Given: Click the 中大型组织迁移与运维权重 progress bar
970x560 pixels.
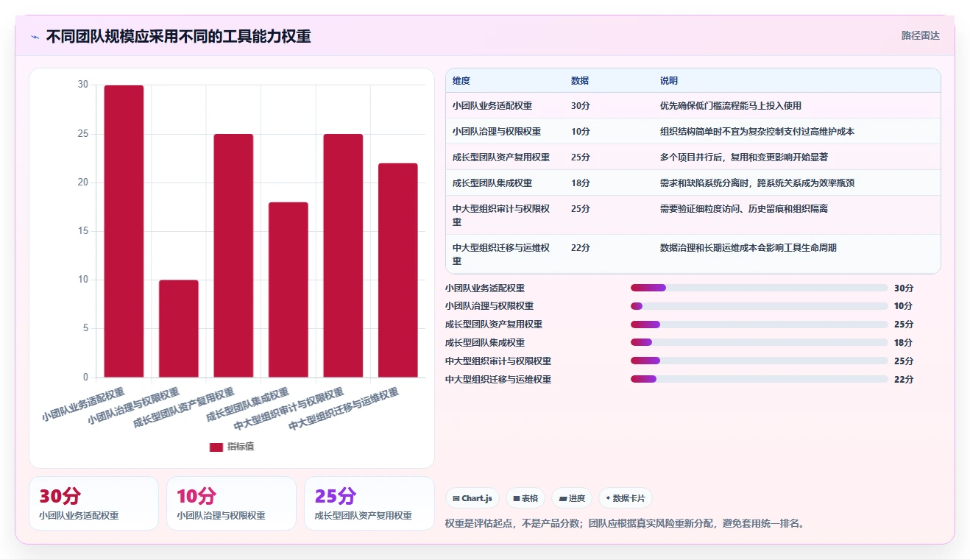Looking at the screenshot, I should click(x=759, y=379).
